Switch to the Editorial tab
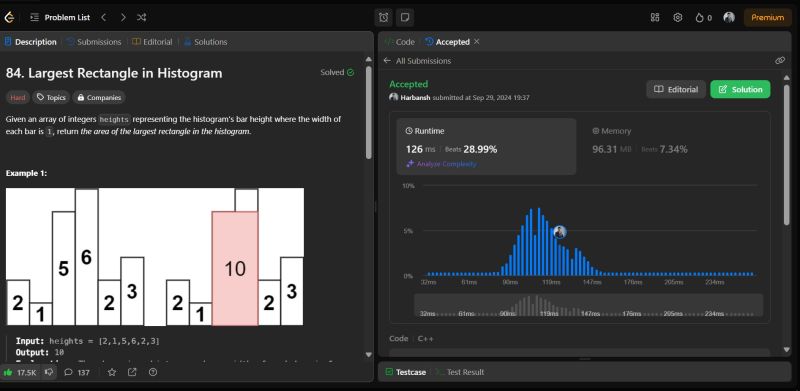This screenshot has width=800, height=391. (152, 42)
